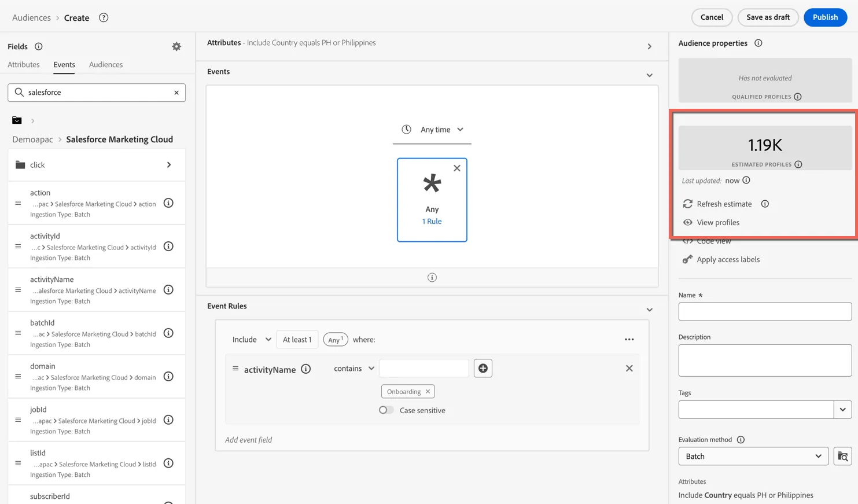Clear the salesforce search text

176,93
